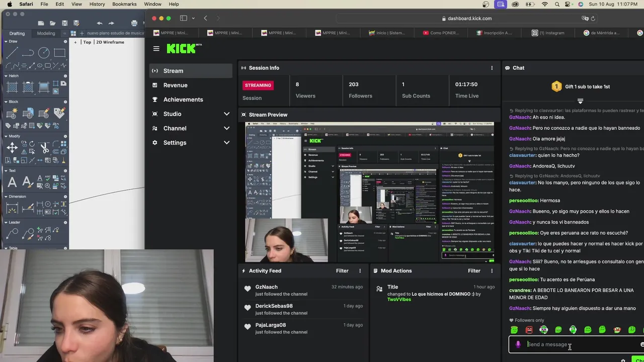Viewport: 644px width, 362px height.
Task: Click the Top view label in CAD
Action: coord(87,42)
